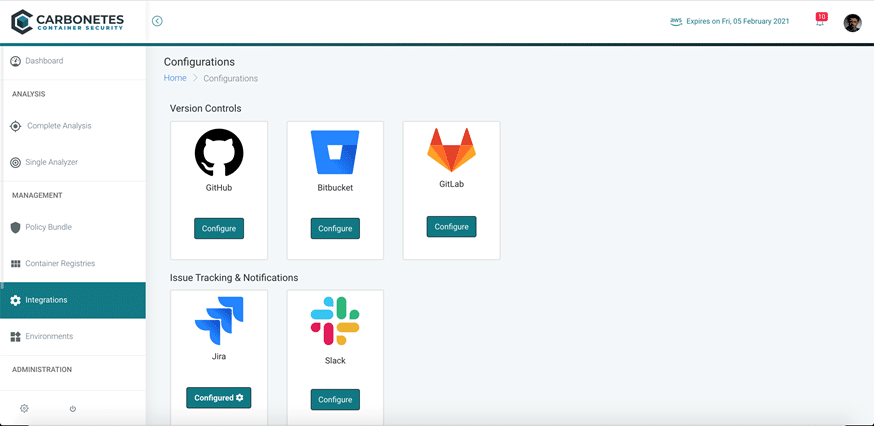Click the power logout icon

pyautogui.click(x=72, y=409)
